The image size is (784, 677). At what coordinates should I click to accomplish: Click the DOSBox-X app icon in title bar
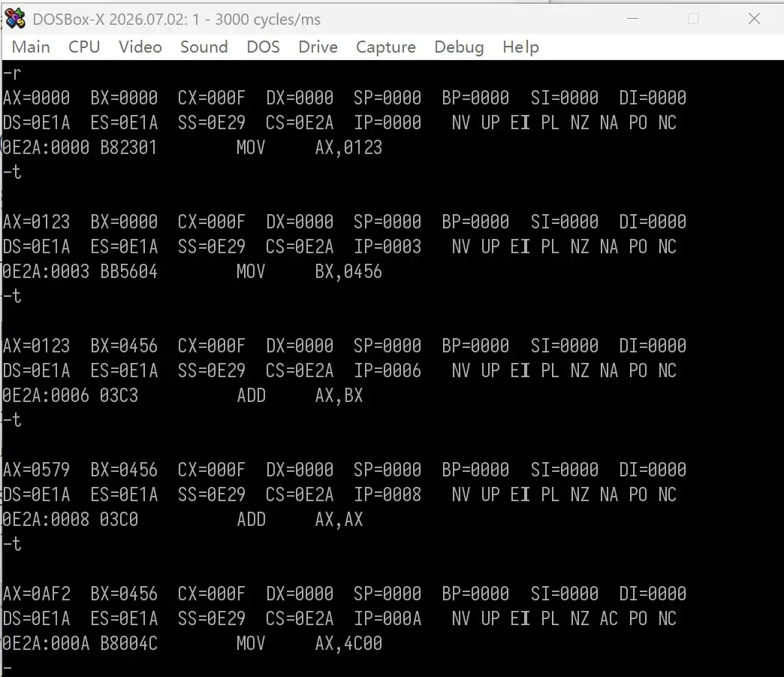pyautogui.click(x=15, y=19)
